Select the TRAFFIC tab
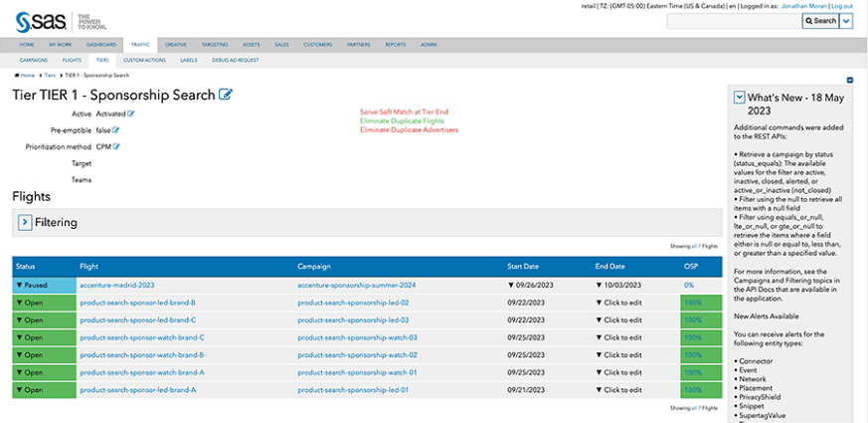The height and width of the screenshot is (423, 868). pos(140,45)
